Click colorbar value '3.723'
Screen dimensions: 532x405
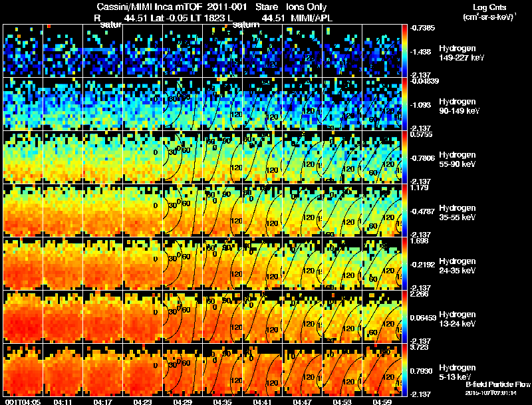[x=420, y=347]
